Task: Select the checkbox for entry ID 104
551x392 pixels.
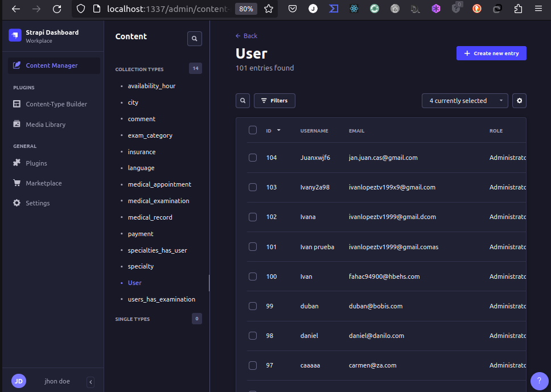Action: coord(253,158)
